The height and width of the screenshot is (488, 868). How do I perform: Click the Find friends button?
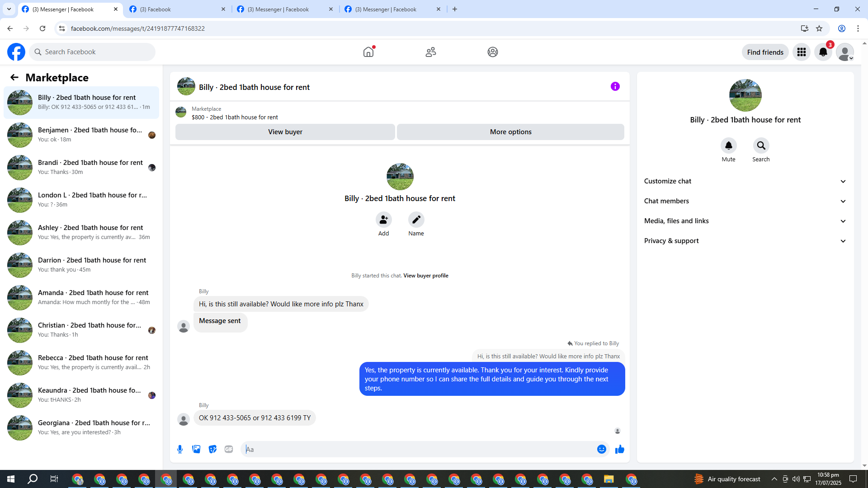tap(765, 52)
